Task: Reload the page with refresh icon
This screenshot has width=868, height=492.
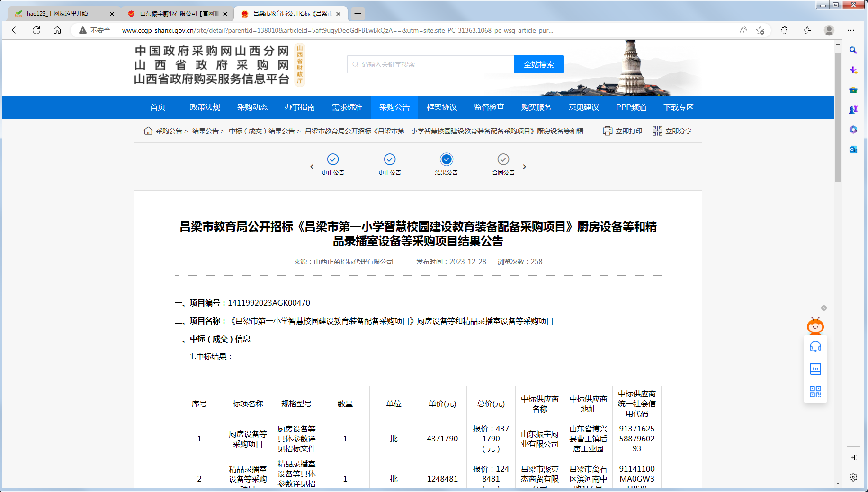Action: click(x=36, y=30)
